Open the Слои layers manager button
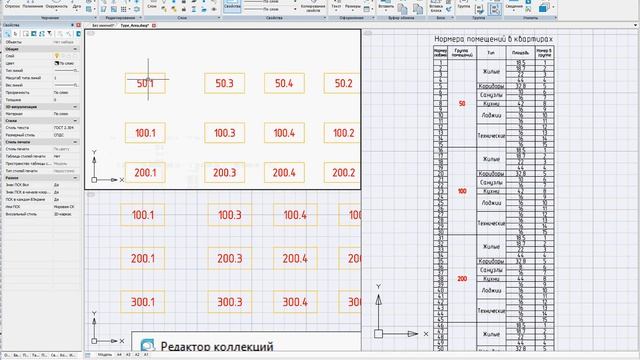The width and height of the screenshot is (640, 360). pyautogui.click(x=152, y=5)
